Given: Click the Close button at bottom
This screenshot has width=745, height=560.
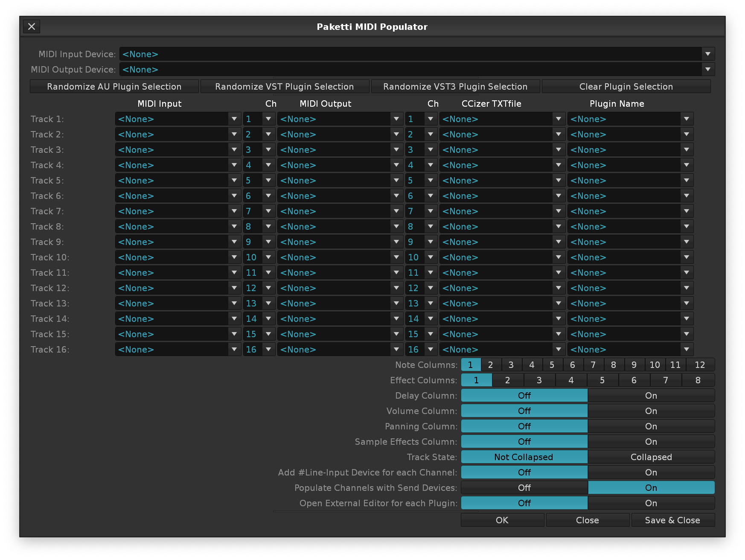Looking at the screenshot, I should [x=588, y=520].
